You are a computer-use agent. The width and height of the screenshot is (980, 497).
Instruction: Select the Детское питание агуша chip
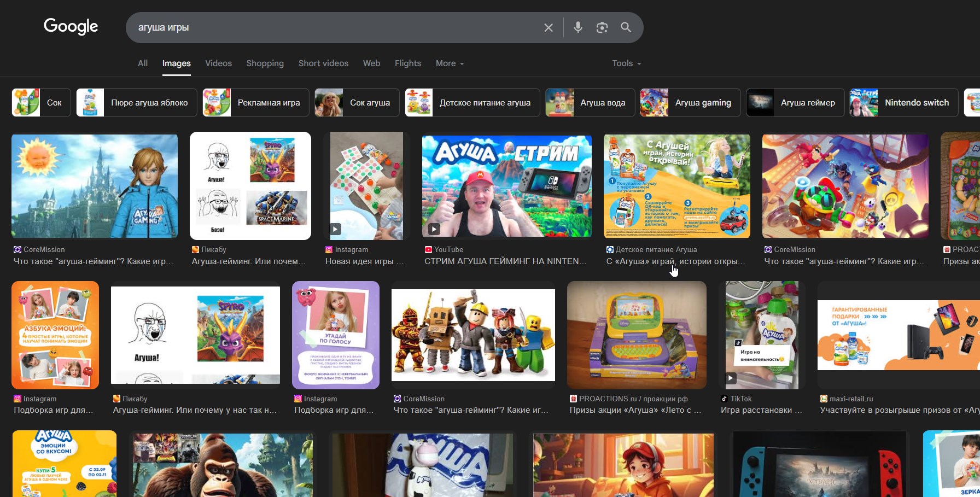472,102
